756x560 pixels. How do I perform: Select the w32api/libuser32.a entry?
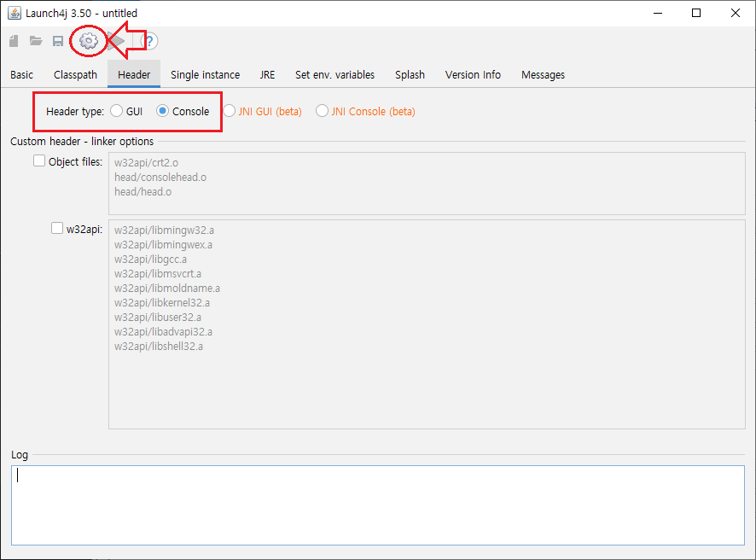(158, 318)
